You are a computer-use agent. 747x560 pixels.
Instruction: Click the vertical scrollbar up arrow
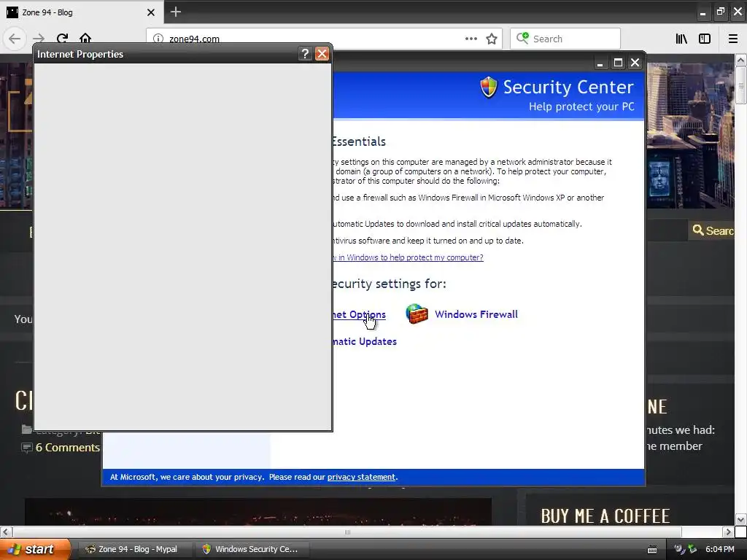tap(741, 60)
